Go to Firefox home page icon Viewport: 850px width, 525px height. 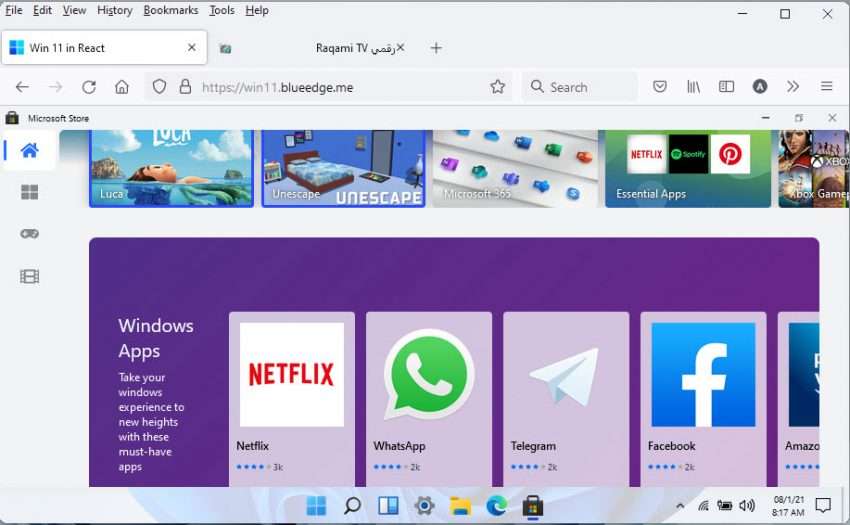click(x=122, y=87)
